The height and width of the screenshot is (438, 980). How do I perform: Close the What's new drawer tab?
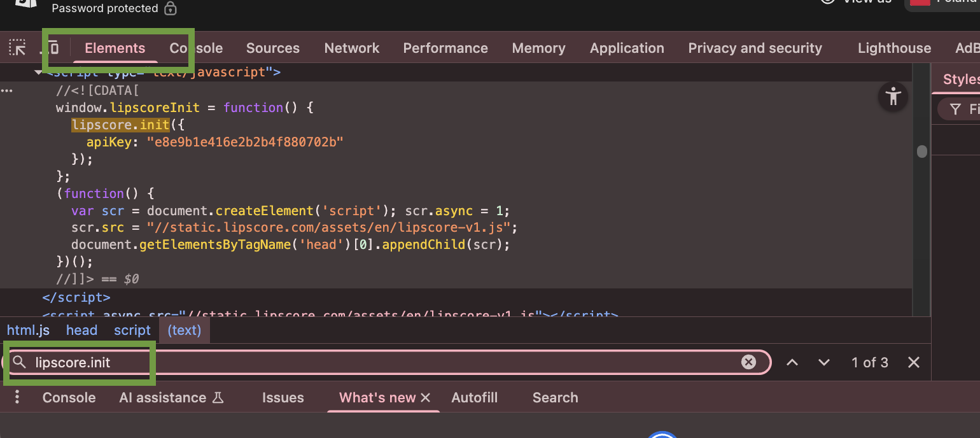pos(426,397)
